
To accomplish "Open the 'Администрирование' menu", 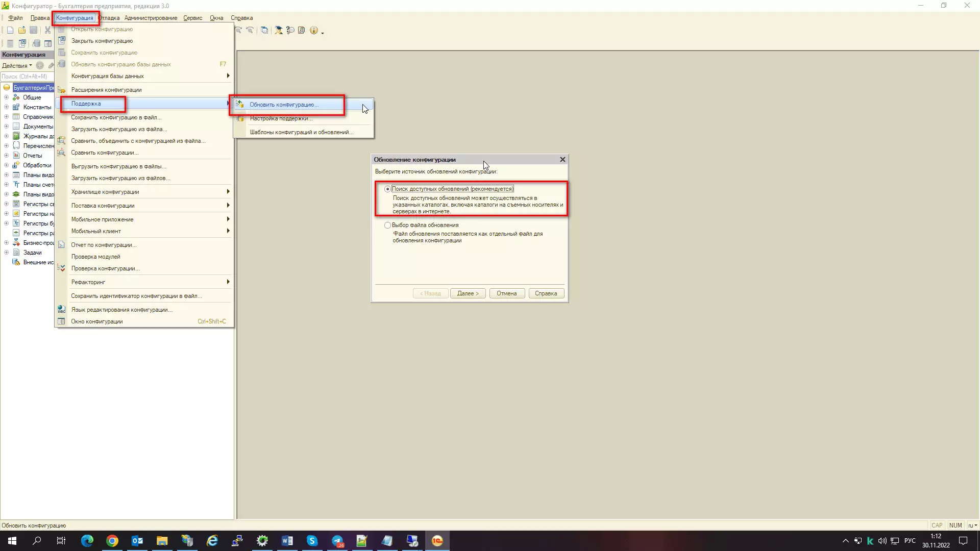I will tap(151, 18).
